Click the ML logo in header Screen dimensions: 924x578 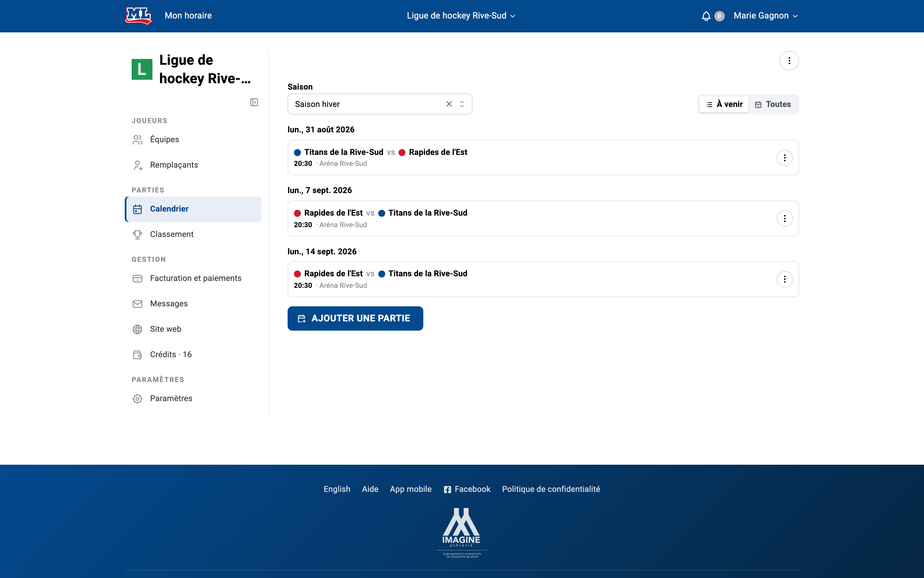pos(139,16)
